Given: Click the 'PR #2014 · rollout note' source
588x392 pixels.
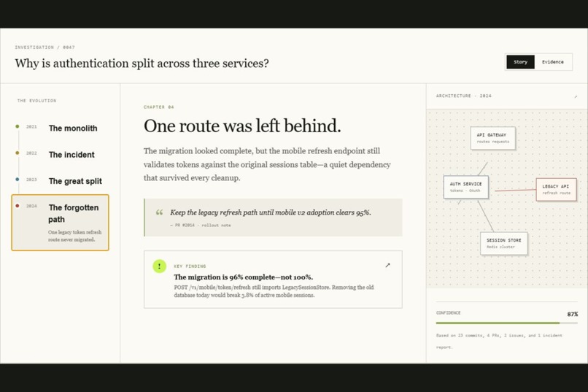Looking at the screenshot, I should [x=201, y=225].
